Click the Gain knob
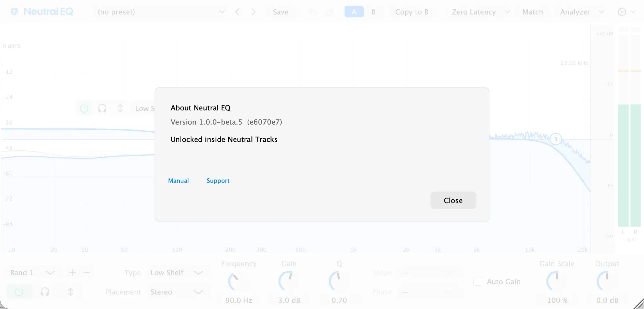 click(x=289, y=281)
